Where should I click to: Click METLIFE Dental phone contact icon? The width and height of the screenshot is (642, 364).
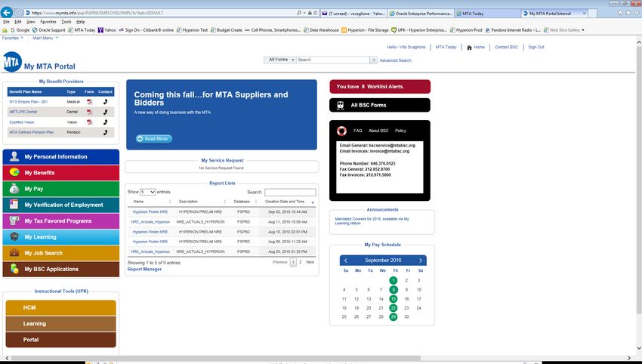[105, 112]
